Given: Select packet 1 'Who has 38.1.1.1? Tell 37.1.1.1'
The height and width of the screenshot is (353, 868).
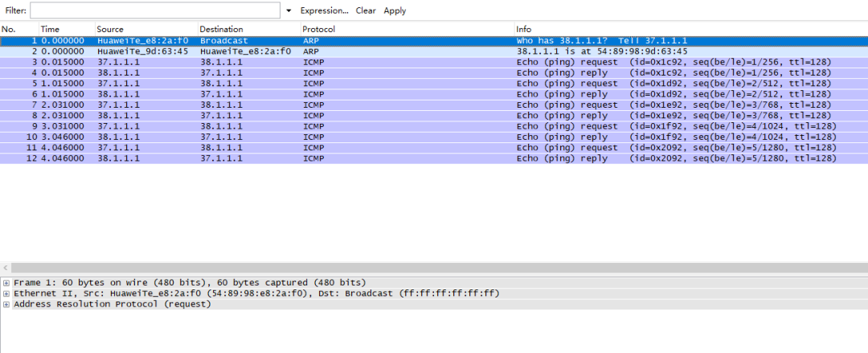Looking at the screenshot, I should pyautogui.click(x=434, y=41).
